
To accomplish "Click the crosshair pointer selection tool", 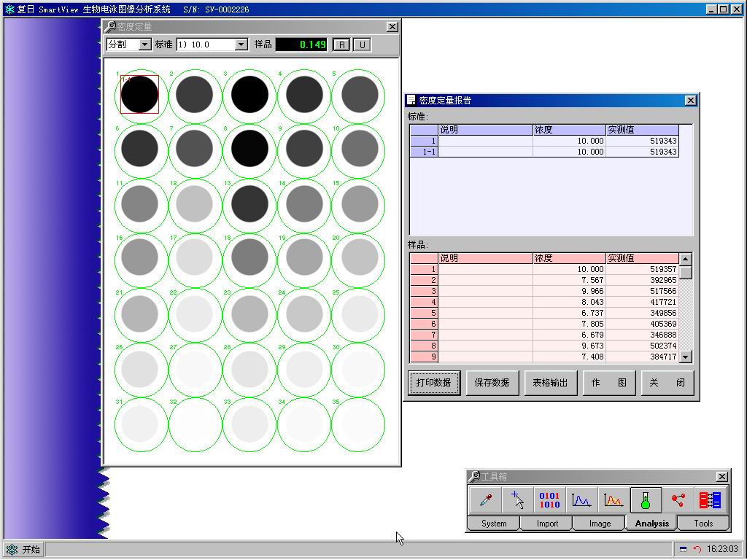I will (x=517, y=500).
